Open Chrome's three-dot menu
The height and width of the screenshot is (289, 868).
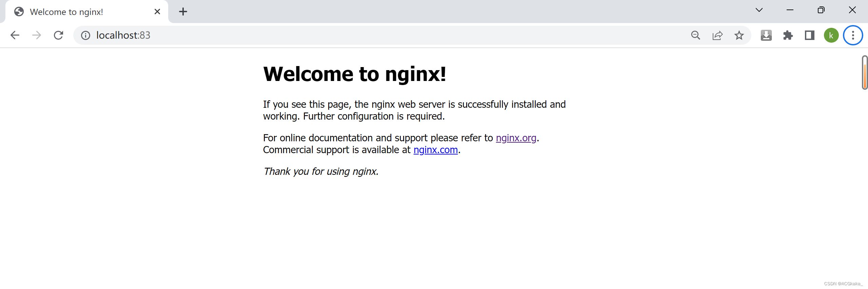point(853,35)
